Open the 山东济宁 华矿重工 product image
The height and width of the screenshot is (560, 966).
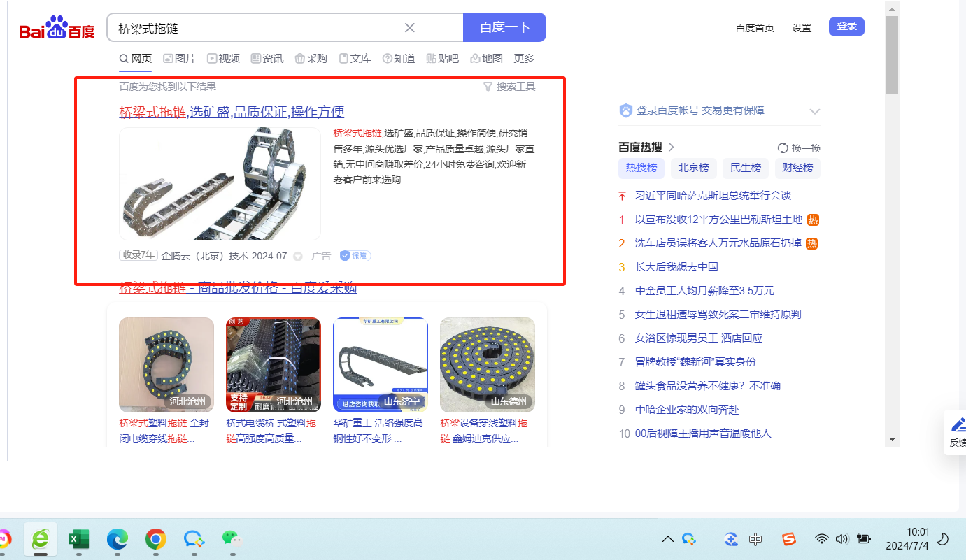pos(381,365)
